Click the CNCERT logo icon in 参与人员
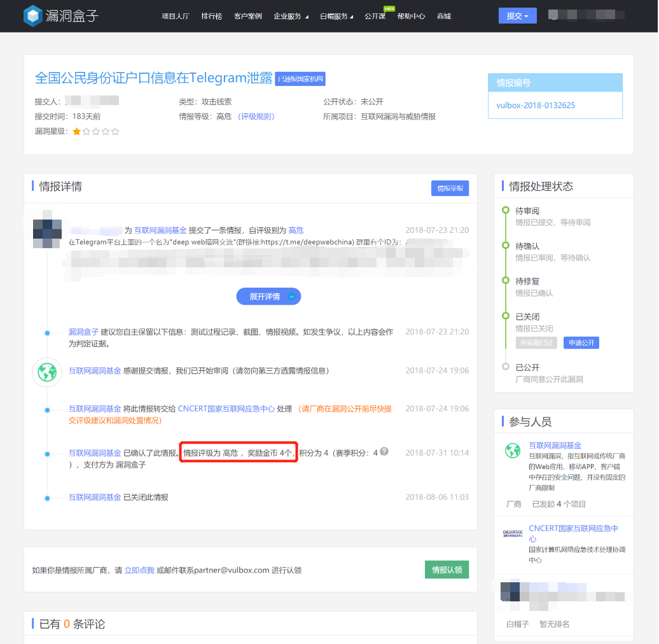The height and width of the screenshot is (644, 659). point(513,533)
